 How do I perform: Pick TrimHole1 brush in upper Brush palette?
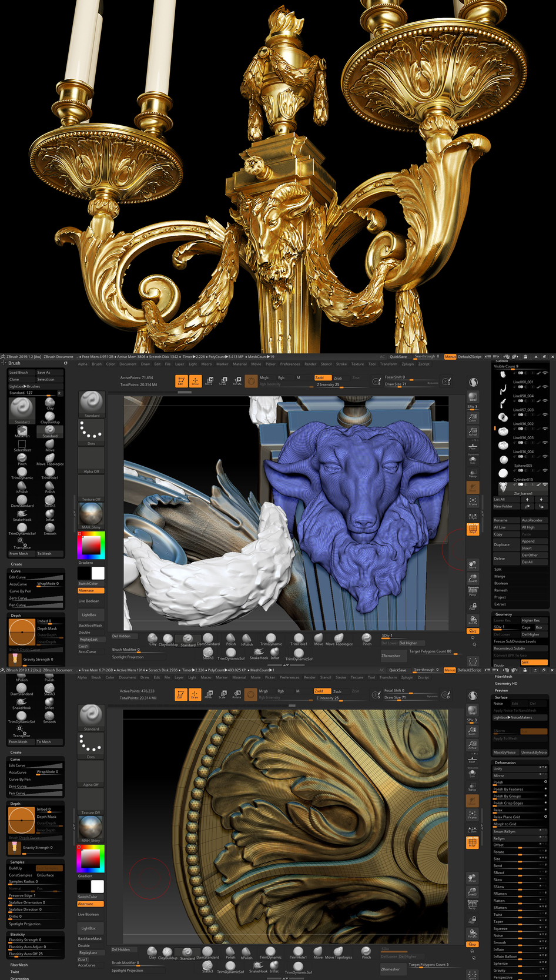[50, 473]
